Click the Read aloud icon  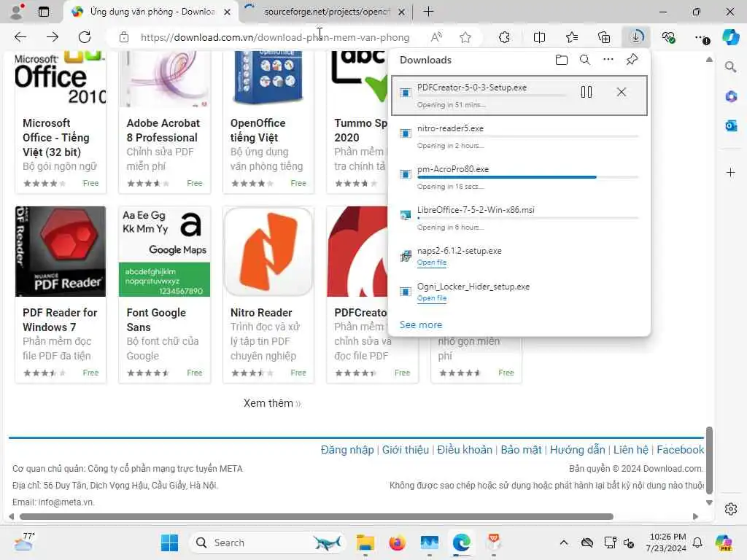436,37
